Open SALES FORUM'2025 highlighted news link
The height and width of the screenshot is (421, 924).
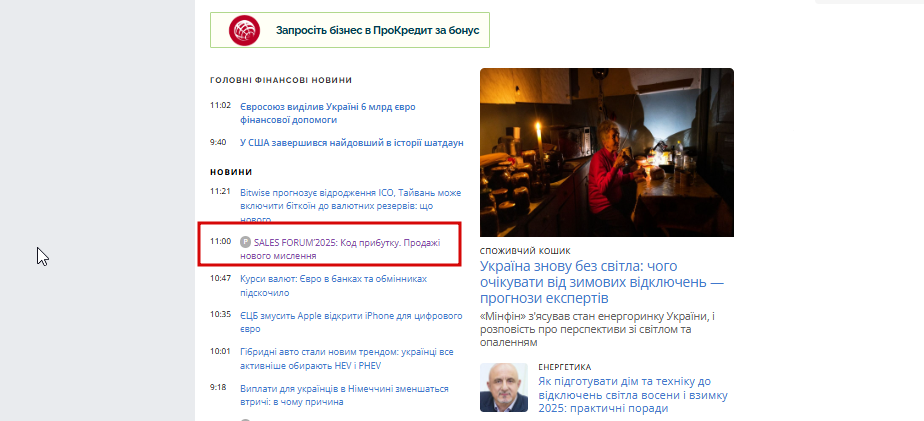[340, 249]
